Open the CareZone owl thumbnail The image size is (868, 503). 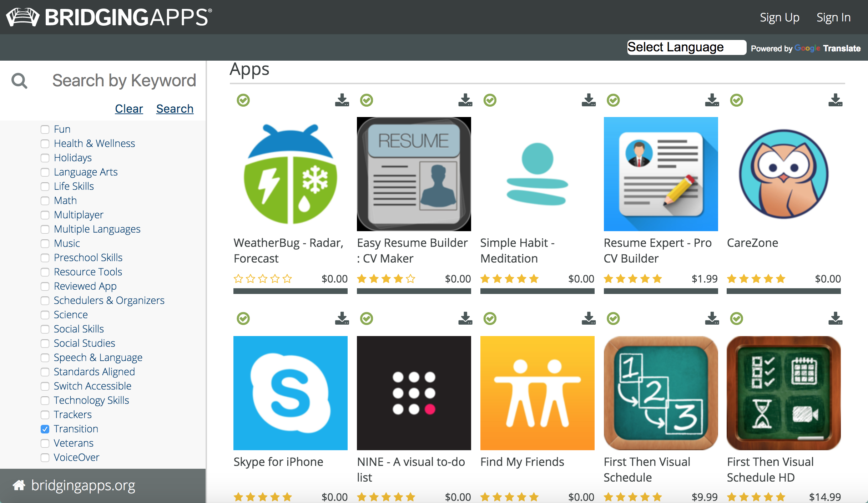tap(784, 174)
